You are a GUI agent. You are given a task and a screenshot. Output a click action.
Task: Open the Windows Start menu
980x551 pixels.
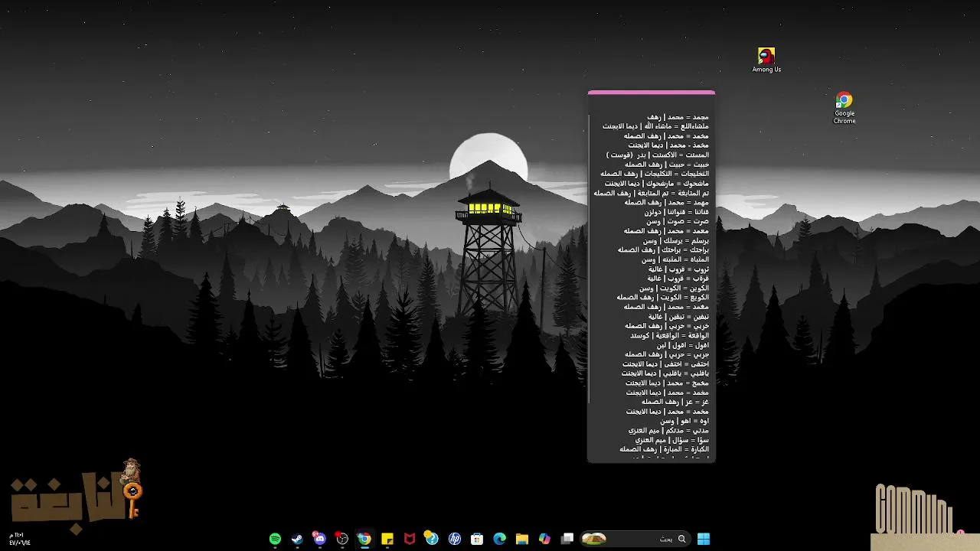[x=704, y=539]
